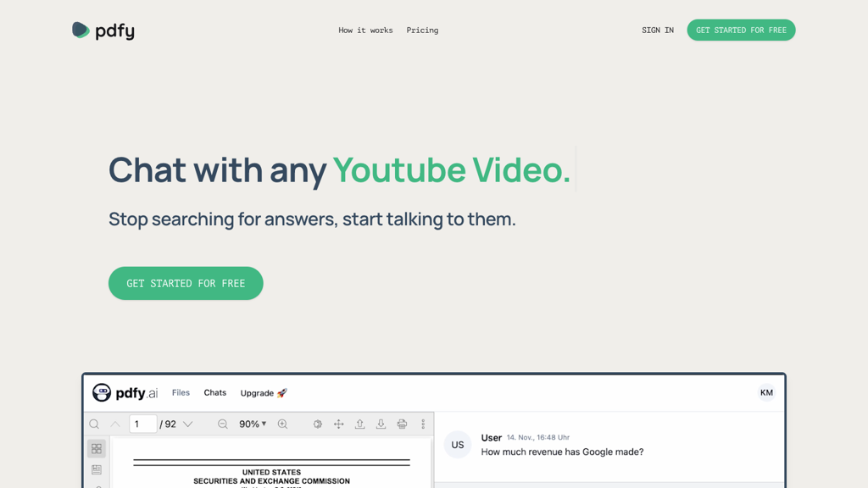Switch to the Chats tab
The height and width of the screenshot is (488, 868).
[x=215, y=393]
